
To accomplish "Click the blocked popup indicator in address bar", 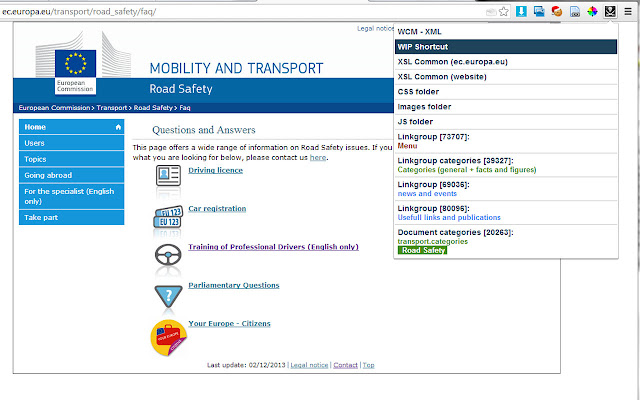I will (491, 12).
